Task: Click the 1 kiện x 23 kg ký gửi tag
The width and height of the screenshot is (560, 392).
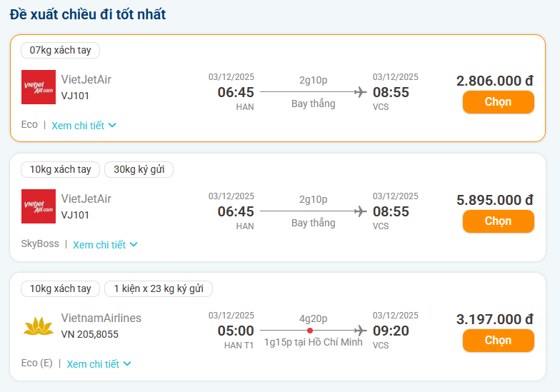Action: (159, 289)
